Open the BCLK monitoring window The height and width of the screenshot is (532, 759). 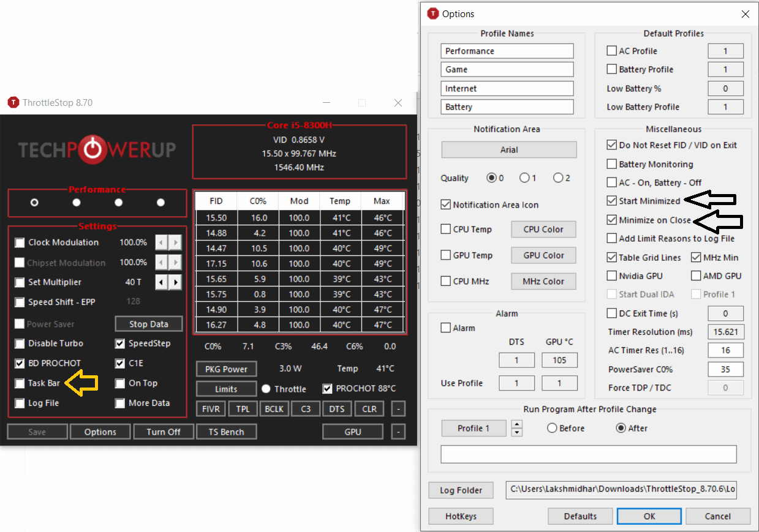[x=274, y=408]
